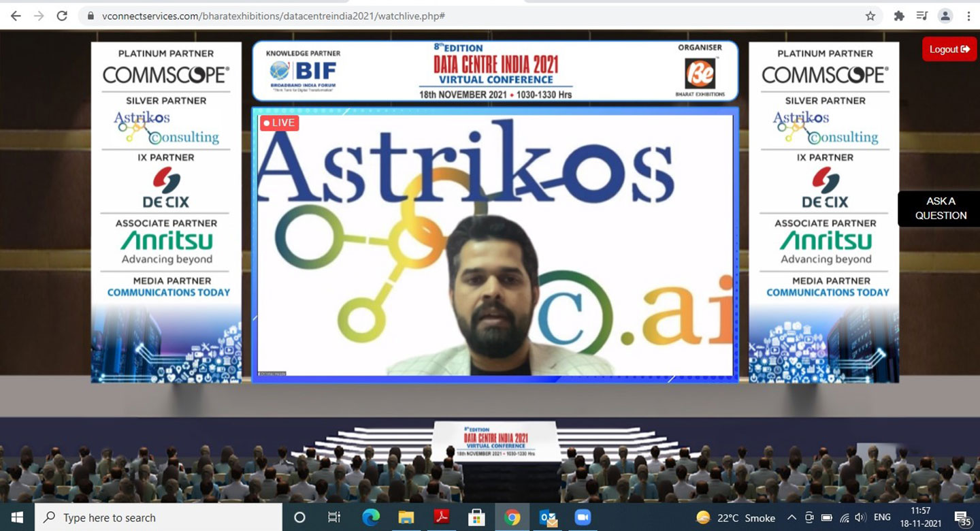This screenshot has width=980, height=531.
Task: Open the Chrome extensions puzzle icon
Action: pyautogui.click(x=899, y=16)
